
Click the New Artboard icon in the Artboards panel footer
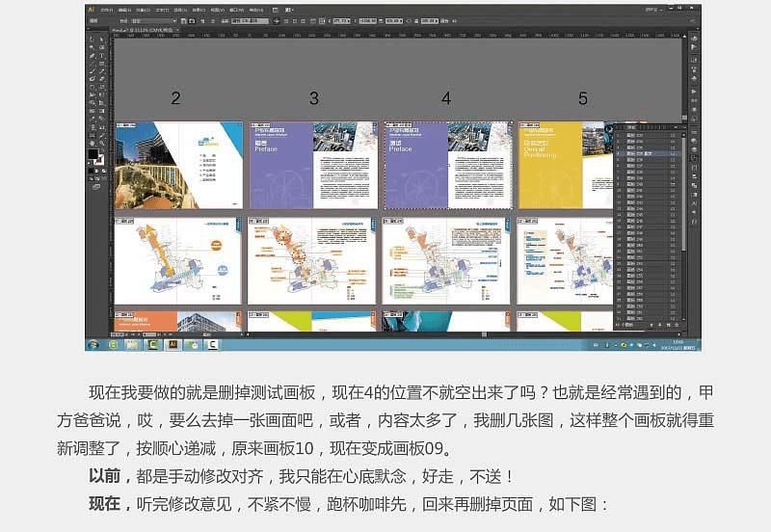point(668,325)
